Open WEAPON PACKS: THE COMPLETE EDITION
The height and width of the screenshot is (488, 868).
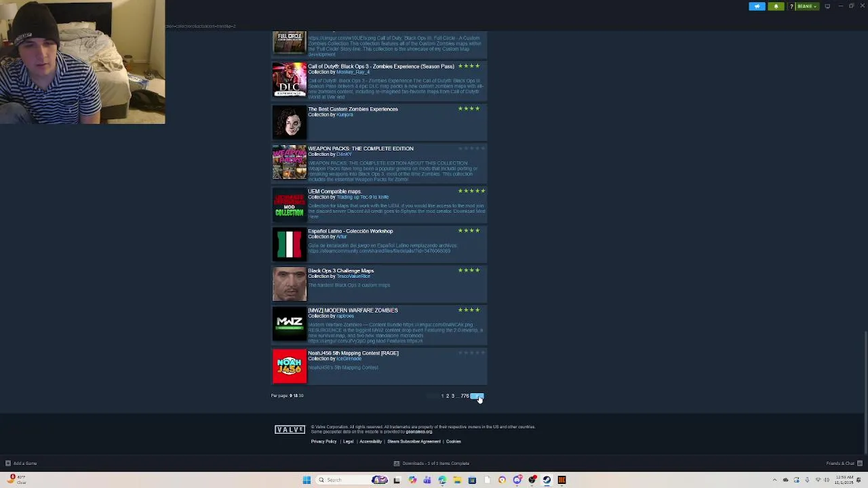(361, 148)
